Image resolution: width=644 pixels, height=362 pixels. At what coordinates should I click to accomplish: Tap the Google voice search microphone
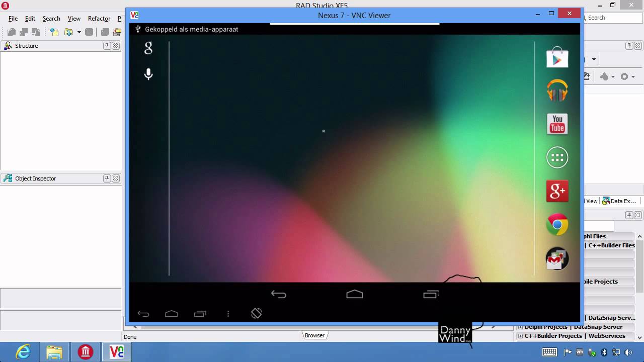[x=148, y=74]
